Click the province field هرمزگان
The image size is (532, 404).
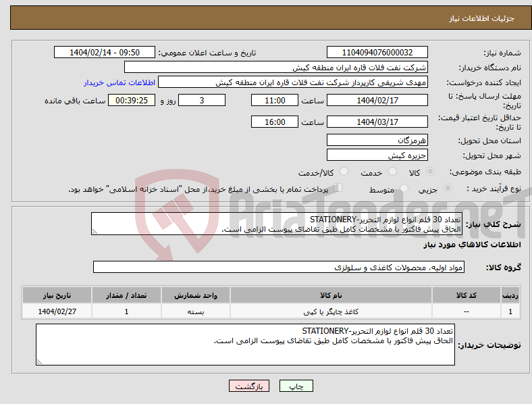[x=377, y=140]
